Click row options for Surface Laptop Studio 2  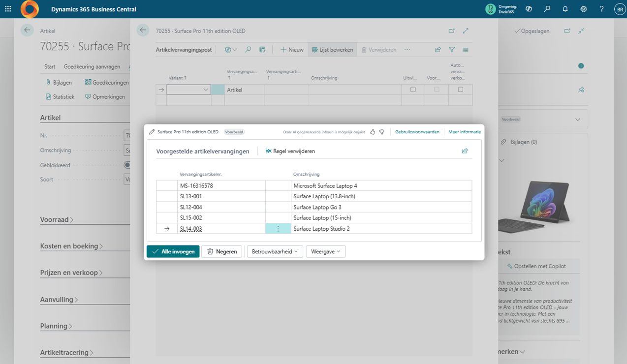(278, 229)
